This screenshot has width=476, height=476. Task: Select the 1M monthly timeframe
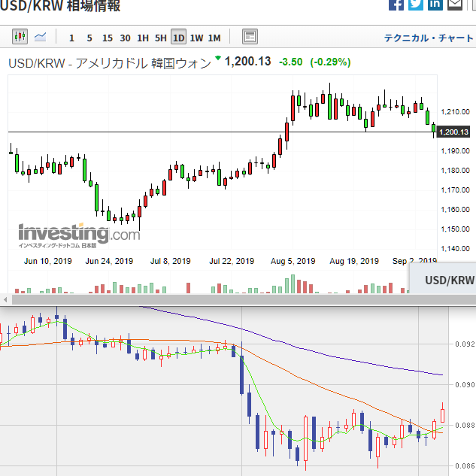pos(214,38)
